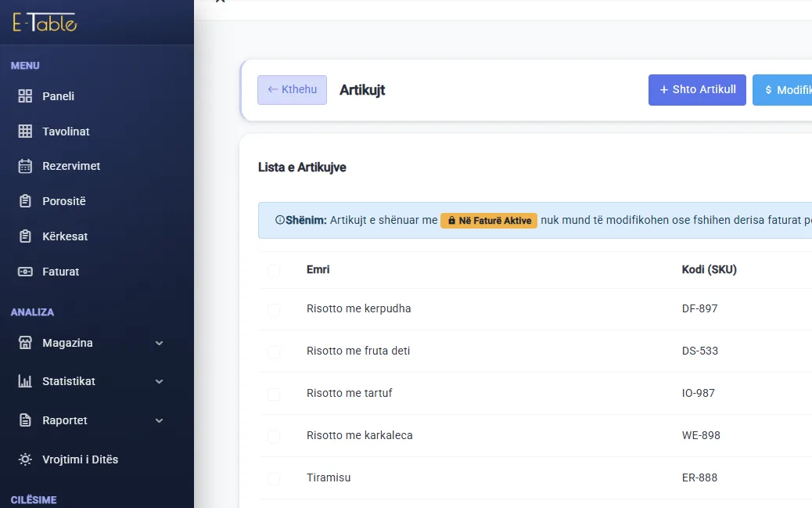This screenshot has width=812, height=508.
Task: Toggle the select-all checkbox beside Emri
Action: pos(274,270)
